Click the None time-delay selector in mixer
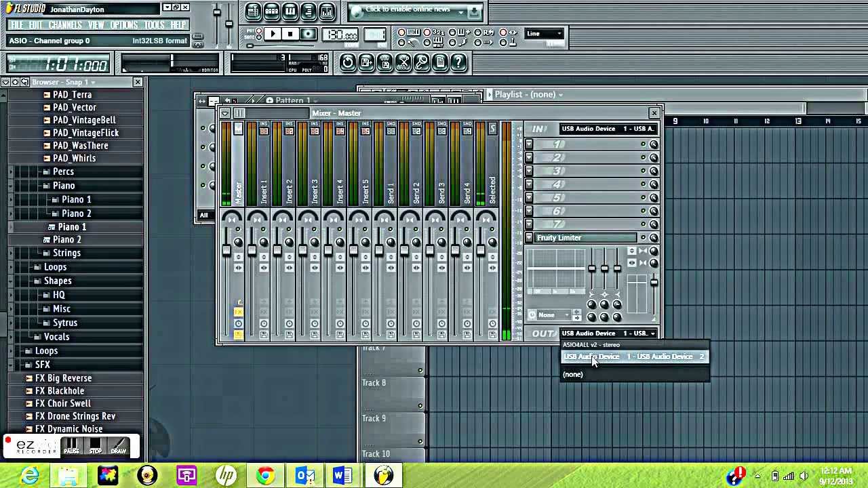868x488 pixels. click(x=551, y=315)
